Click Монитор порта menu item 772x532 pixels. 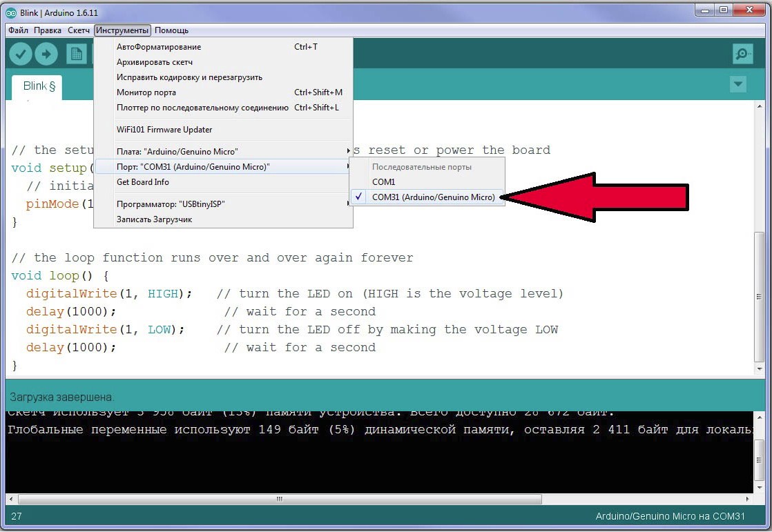[x=146, y=92]
